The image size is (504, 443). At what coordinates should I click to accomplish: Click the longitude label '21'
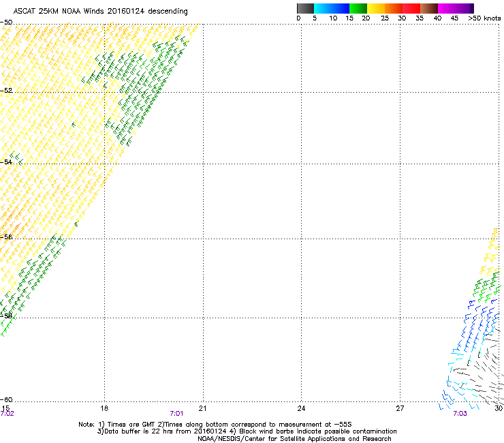click(202, 408)
